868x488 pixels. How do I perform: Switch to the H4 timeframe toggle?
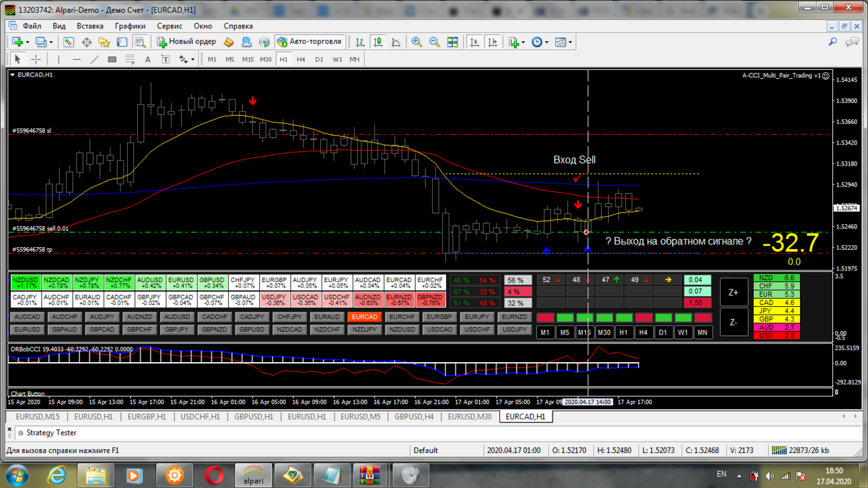[301, 59]
